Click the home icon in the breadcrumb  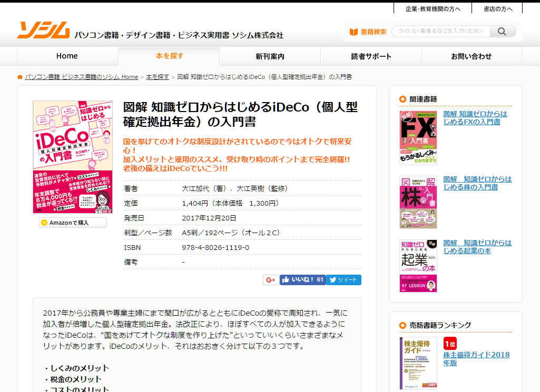coord(20,77)
